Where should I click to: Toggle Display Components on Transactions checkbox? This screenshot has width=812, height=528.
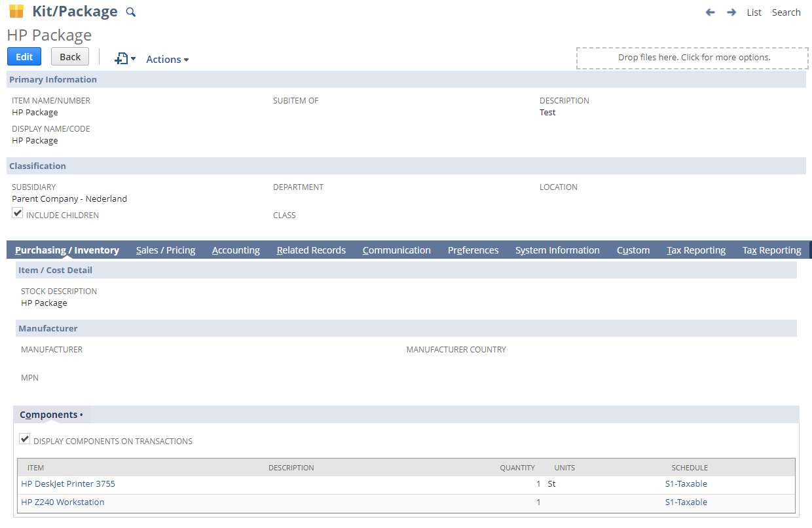pos(25,439)
